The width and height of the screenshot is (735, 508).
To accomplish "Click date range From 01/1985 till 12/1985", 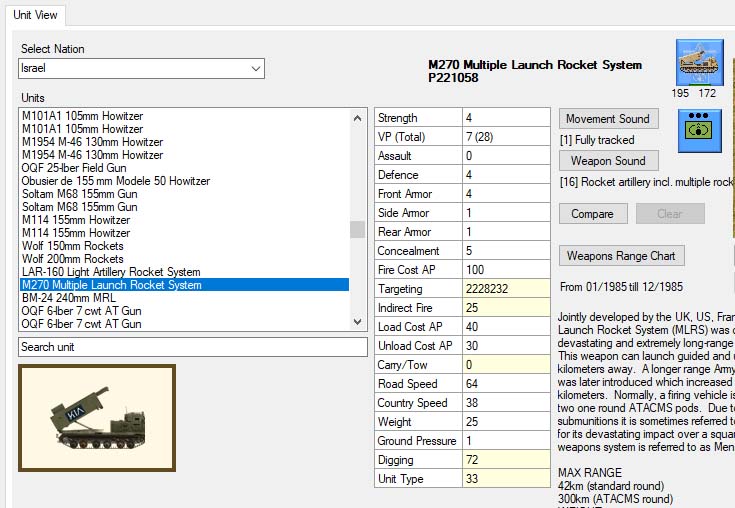I will [621, 287].
